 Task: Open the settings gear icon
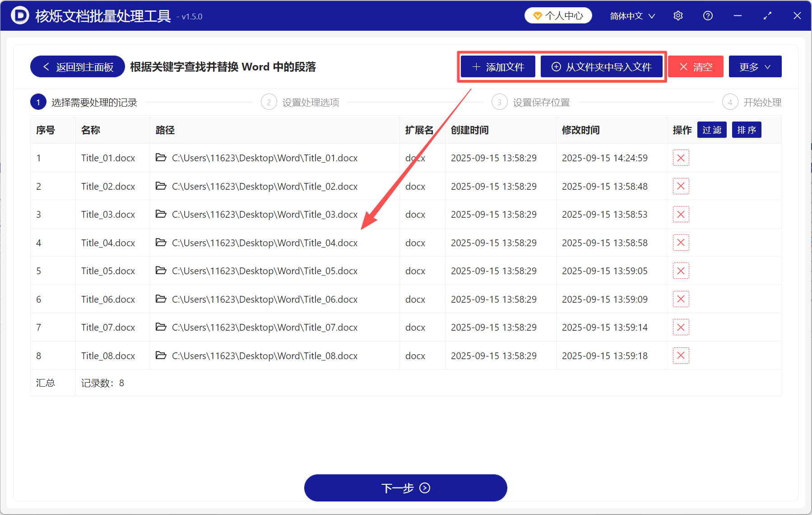pos(677,15)
